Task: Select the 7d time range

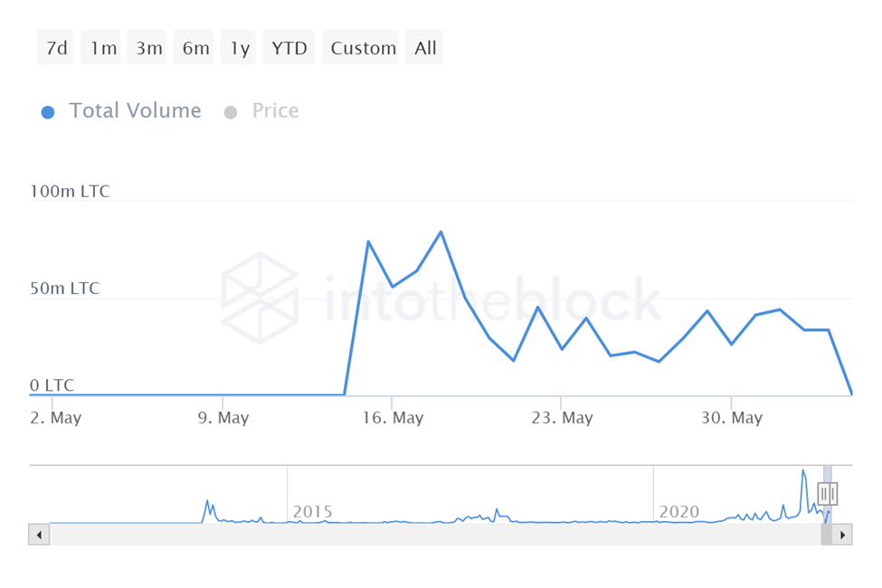Action: click(x=56, y=48)
